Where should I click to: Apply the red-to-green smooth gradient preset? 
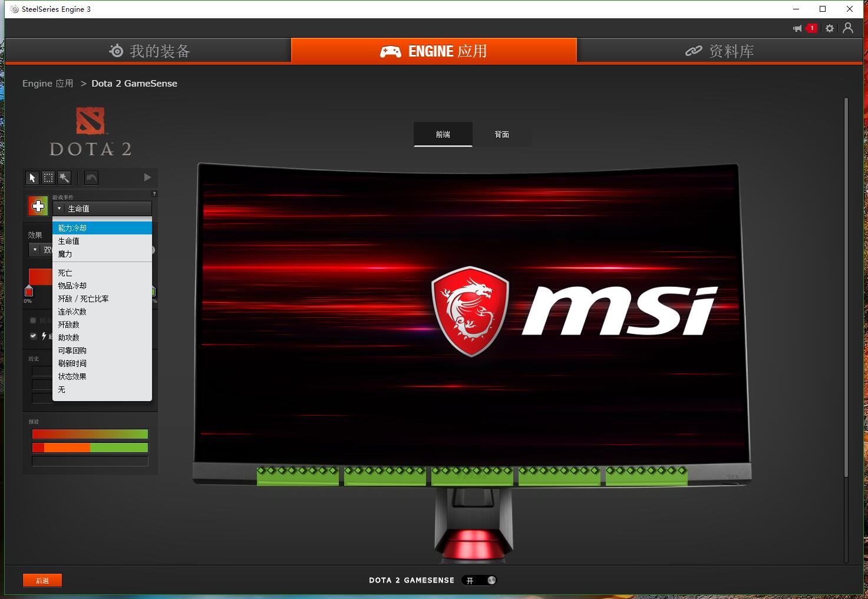coord(90,434)
